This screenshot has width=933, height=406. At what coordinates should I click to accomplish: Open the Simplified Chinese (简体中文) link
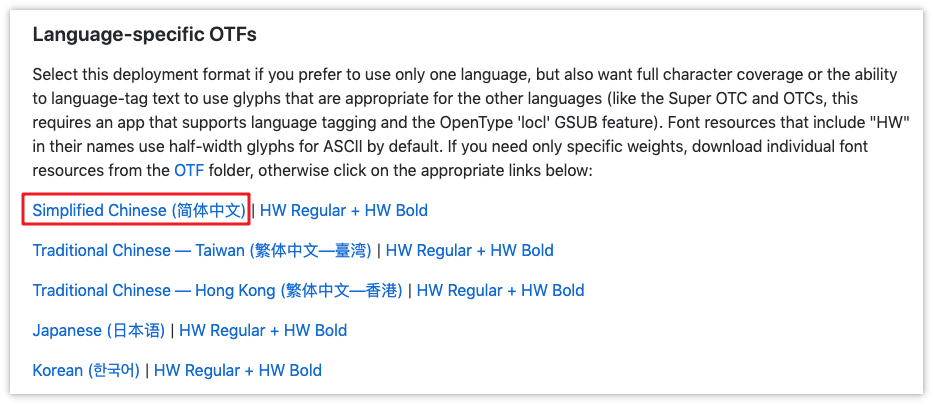click(x=138, y=210)
